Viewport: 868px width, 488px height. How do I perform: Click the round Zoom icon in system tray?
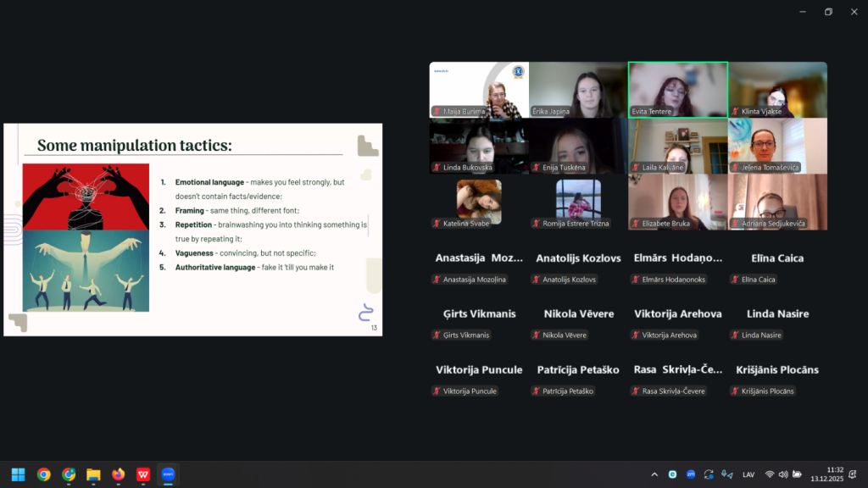point(691,474)
